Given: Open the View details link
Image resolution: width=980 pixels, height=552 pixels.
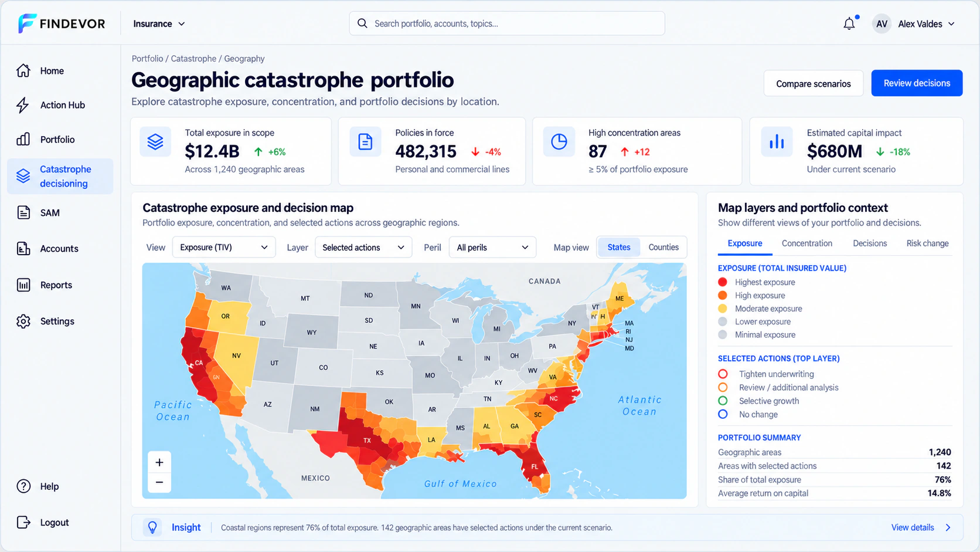Looking at the screenshot, I should 913,527.
